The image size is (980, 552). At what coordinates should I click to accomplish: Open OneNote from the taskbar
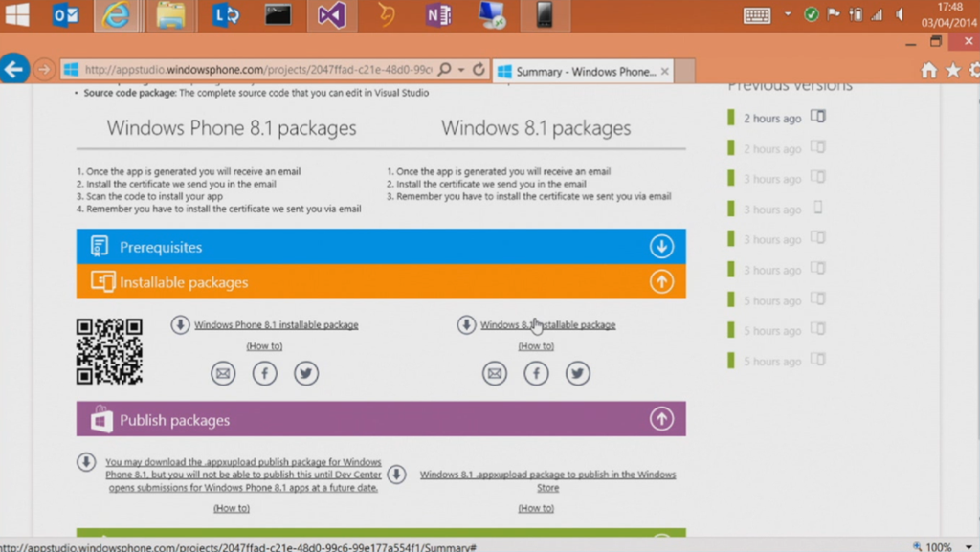(x=438, y=15)
